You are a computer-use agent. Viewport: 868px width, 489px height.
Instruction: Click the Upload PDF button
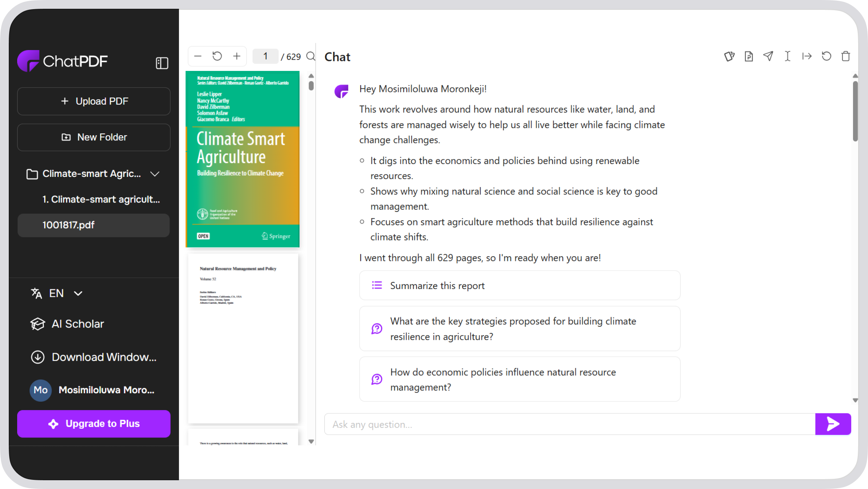click(x=94, y=101)
